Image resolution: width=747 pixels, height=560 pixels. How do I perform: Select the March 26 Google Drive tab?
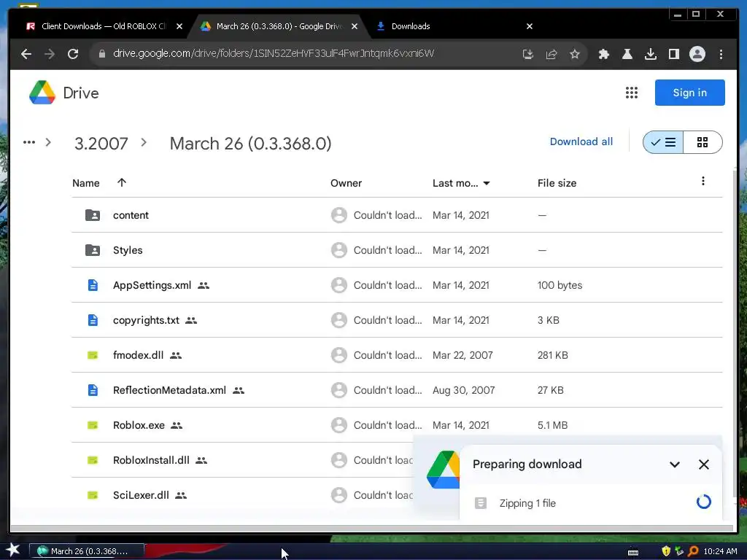[278, 26]
